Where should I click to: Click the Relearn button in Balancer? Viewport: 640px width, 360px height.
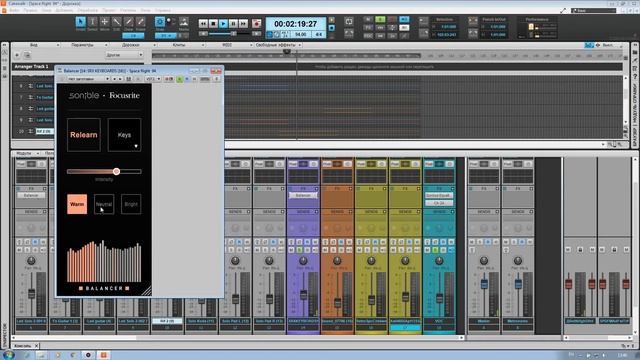pyautogui.click(x=84, y=135)
